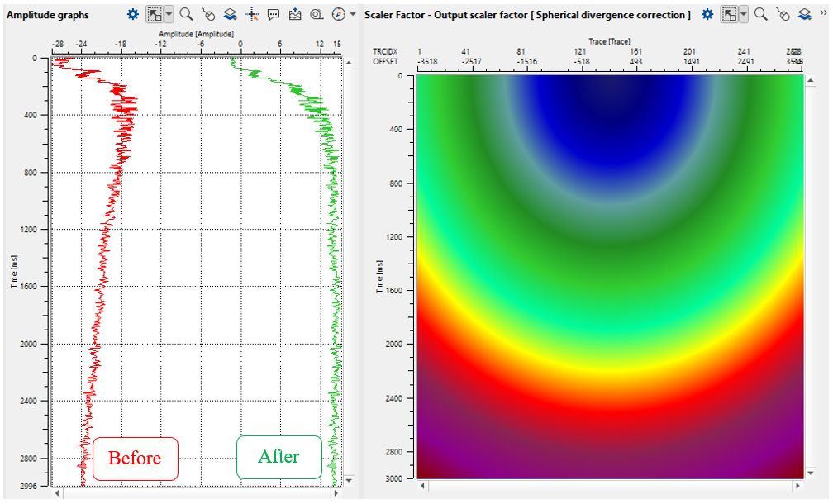Open settings gear in Amplitude graphs panel
Viewport: 833px width, 504px height.
[133, 14]
